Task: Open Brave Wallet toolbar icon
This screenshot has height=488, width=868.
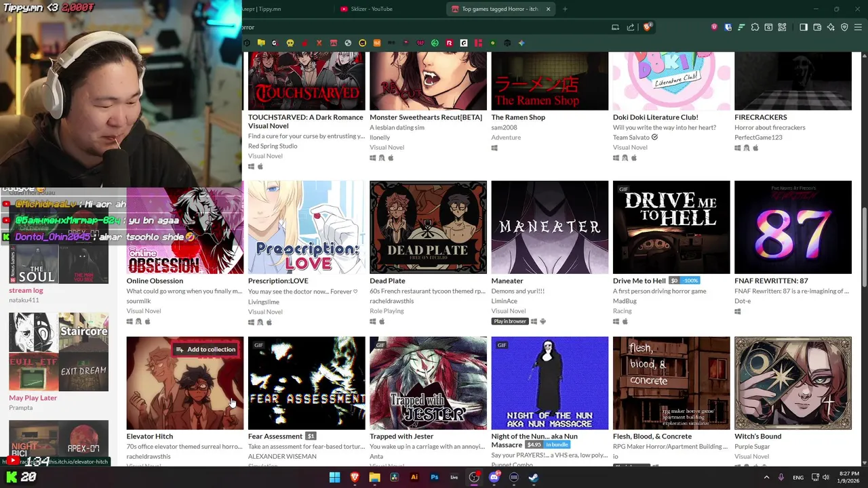Action: pos(817,27)
